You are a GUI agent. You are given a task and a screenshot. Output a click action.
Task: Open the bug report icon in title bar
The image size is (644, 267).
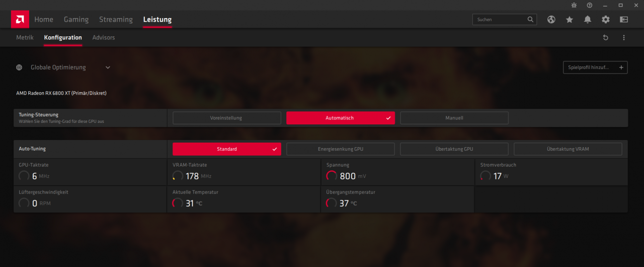pyautogui.click(x=574, y=5)
